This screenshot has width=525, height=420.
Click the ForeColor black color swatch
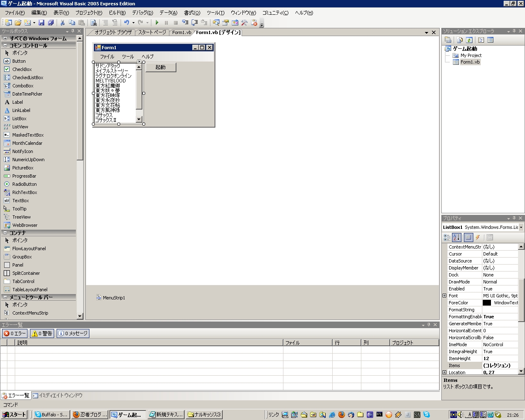pyautogui.click(x=487, y=303)
